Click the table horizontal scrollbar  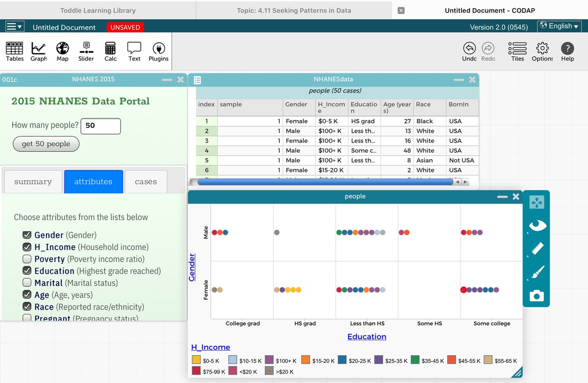click(x=325, y=182)
